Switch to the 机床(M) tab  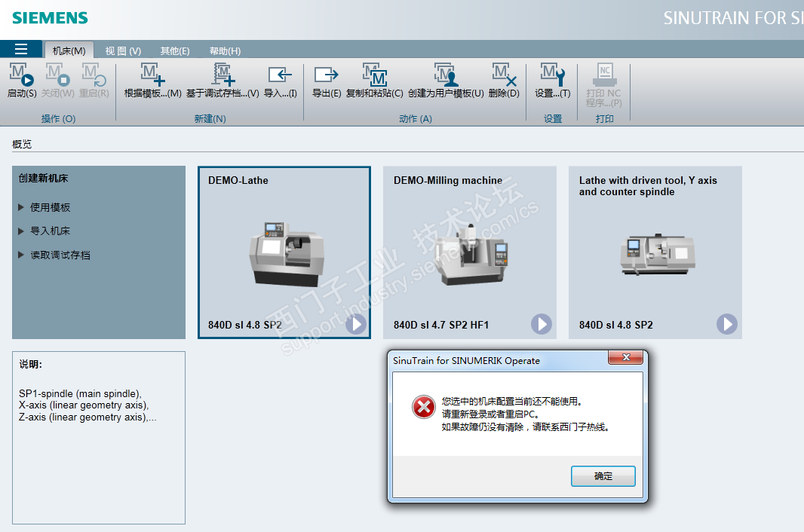tap(69, 50)
